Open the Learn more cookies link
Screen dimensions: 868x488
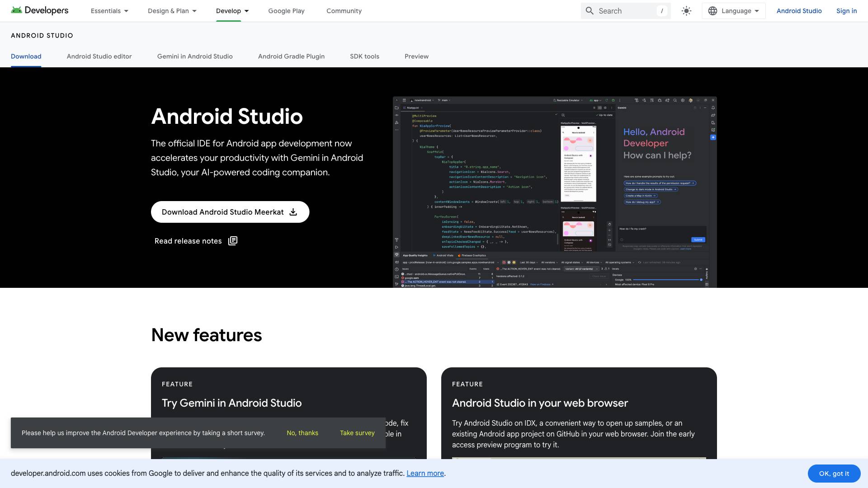tap(425, 473)
